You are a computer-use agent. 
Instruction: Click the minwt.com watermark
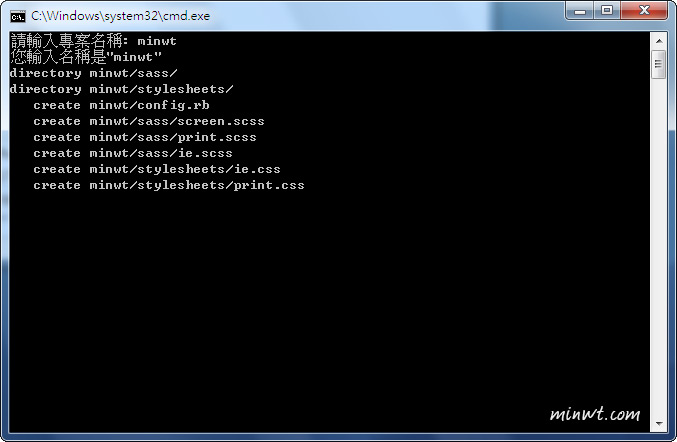(595, 414)
